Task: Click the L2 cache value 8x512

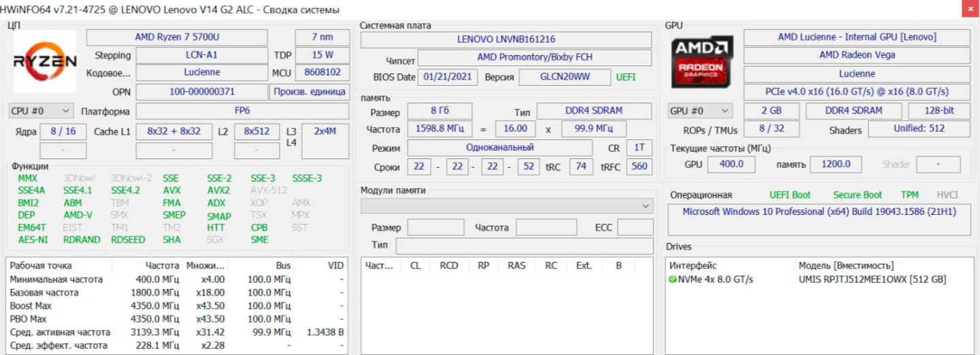Action: 257,131
